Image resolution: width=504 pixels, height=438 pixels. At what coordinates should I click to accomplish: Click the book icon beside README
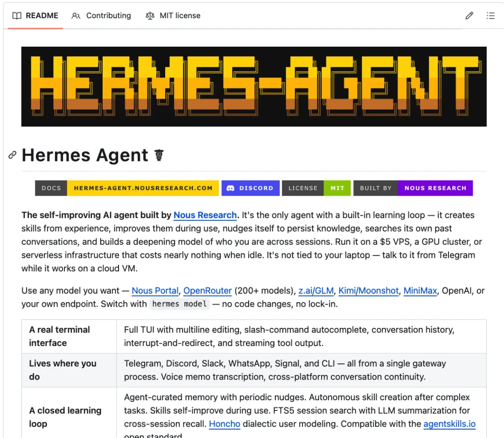click(17, 16)
